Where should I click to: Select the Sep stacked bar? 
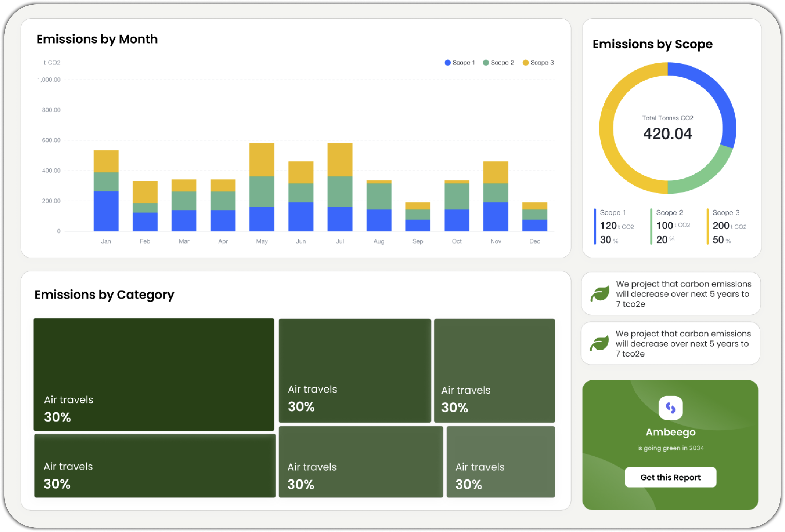pyautogui.click(x=418, y=217)
